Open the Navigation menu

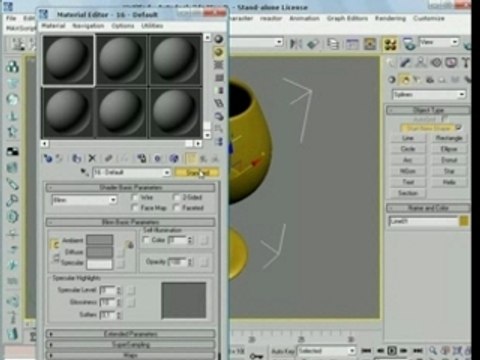pos(88,26)
